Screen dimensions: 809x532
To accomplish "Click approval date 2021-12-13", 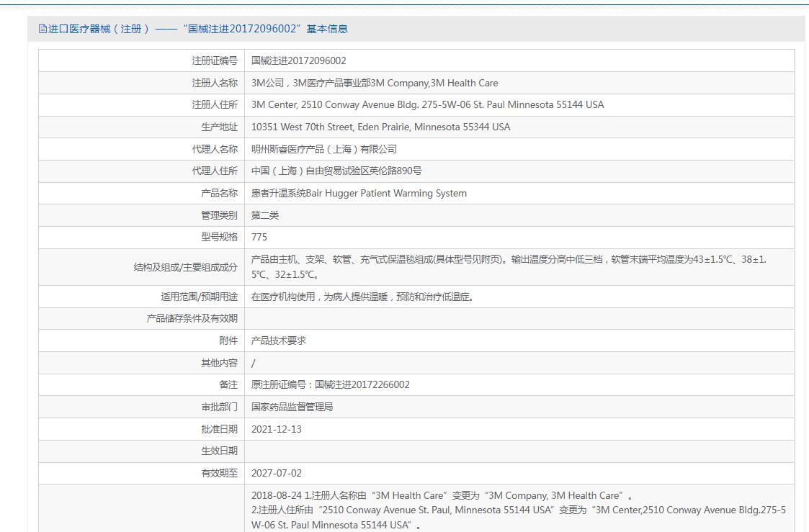I will (x=276, y=429).
